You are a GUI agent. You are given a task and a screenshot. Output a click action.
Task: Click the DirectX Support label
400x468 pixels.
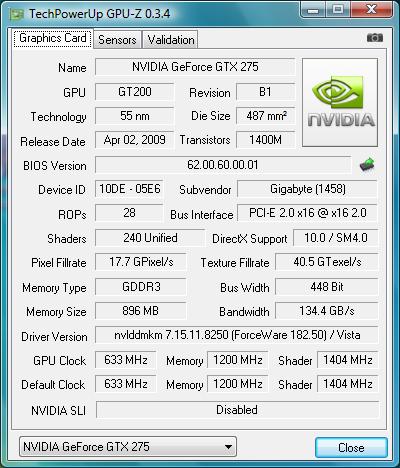coord(250,239)
